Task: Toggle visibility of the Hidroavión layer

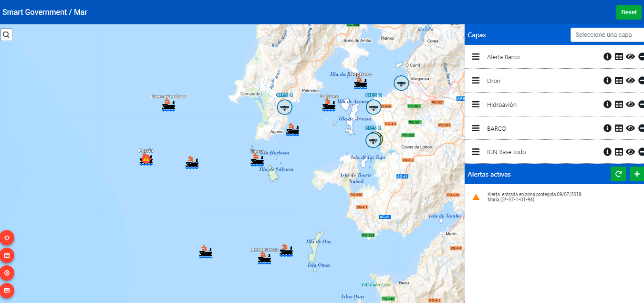Action: click(630, 104)
